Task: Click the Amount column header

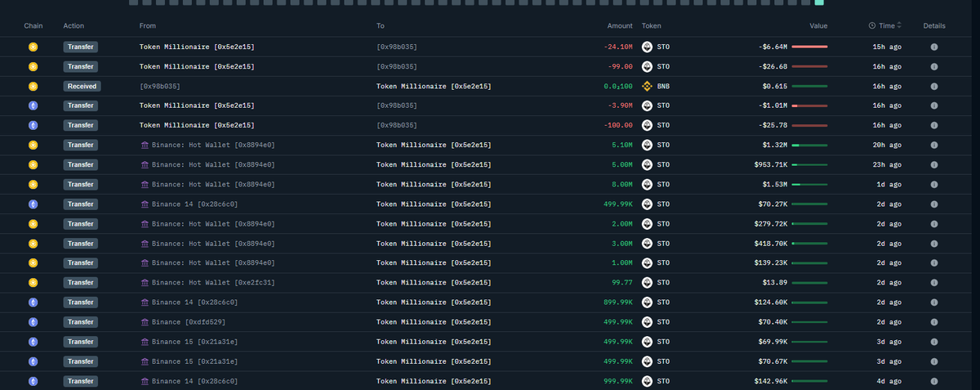Action: point(620,26)
